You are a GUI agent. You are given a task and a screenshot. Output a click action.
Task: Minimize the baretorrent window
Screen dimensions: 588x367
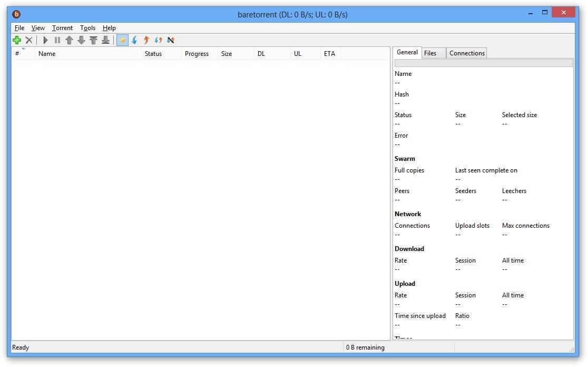pos(530,13)
